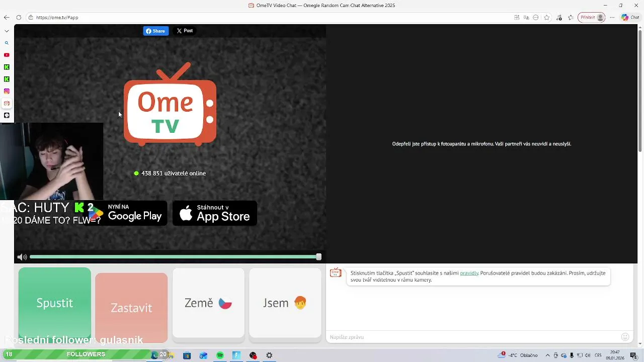644x362 pixels.
Task: Open Settings gear on the taskbar
Action: [x=269, y=355]
